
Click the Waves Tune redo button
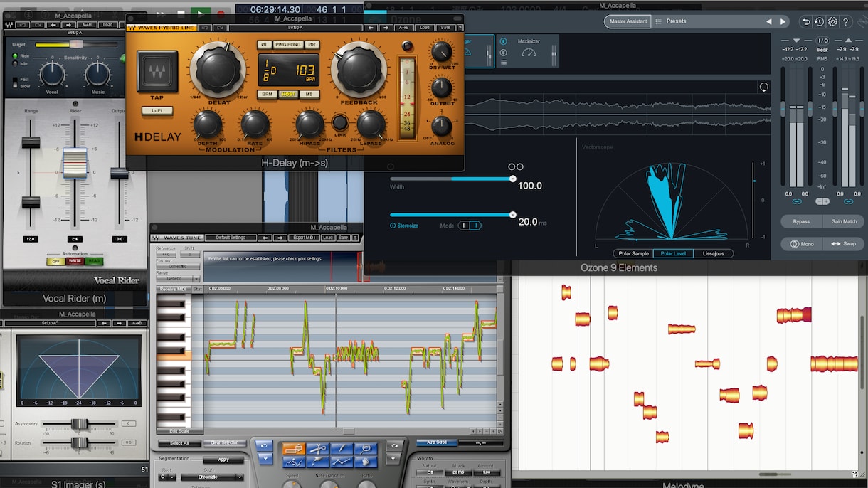395,446
